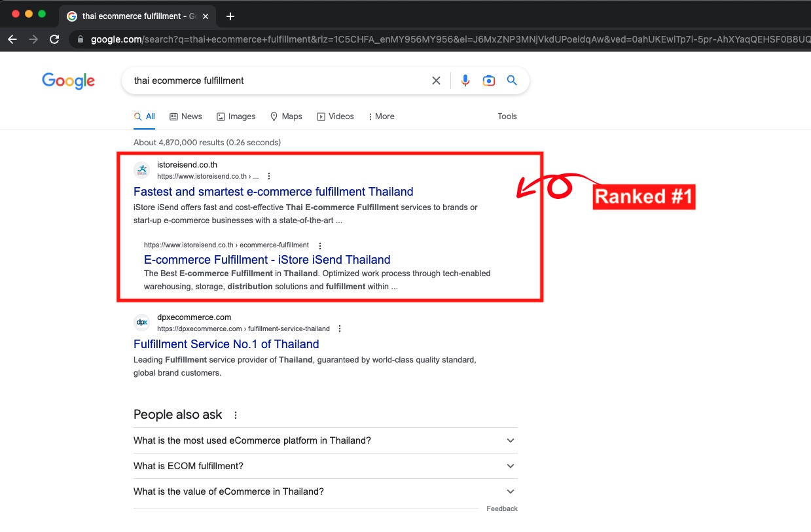
Task: Open a new browser tab with plus icon
Action: (x=230, y=16)
